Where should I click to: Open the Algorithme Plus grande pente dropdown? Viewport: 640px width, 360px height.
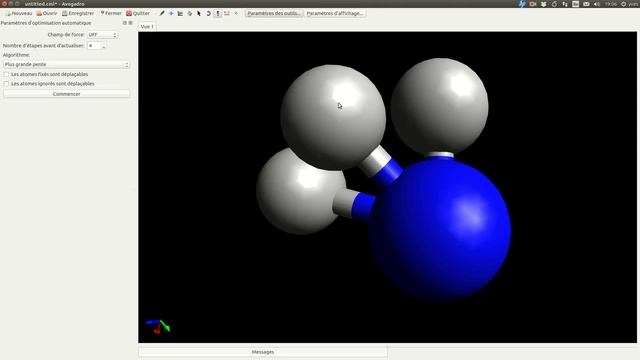point(67,64)
